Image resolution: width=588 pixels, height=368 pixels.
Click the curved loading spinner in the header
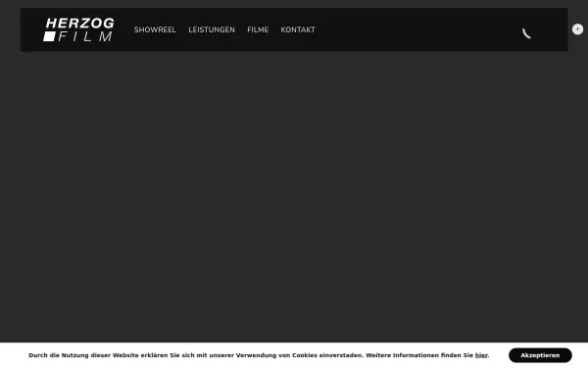pos(526,33)
